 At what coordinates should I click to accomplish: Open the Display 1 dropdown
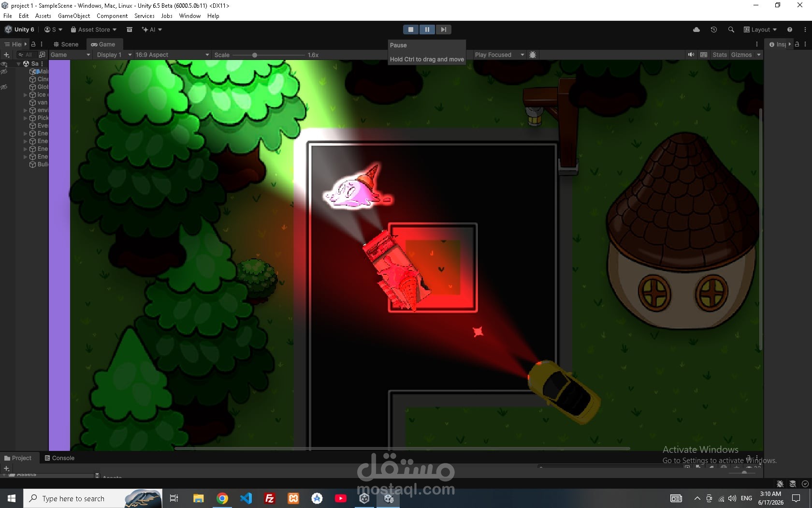pyautogui.click(x=114, y=55)
